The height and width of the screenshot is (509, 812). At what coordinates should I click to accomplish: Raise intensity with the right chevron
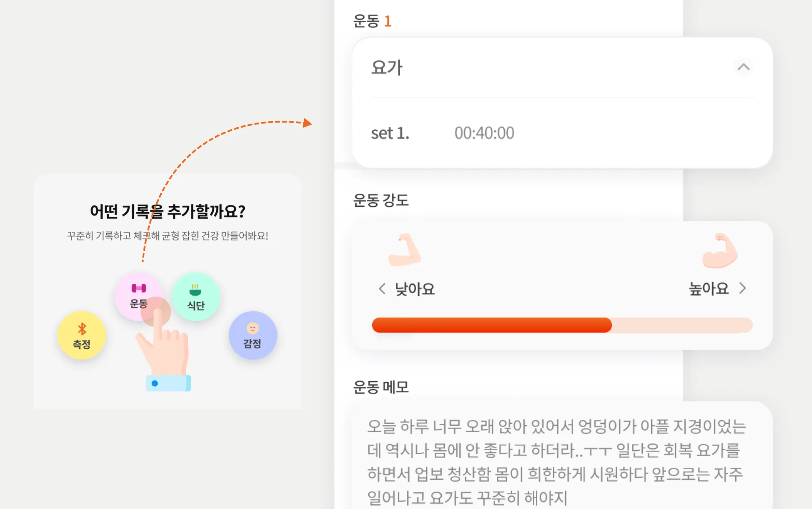pos(743,288)
